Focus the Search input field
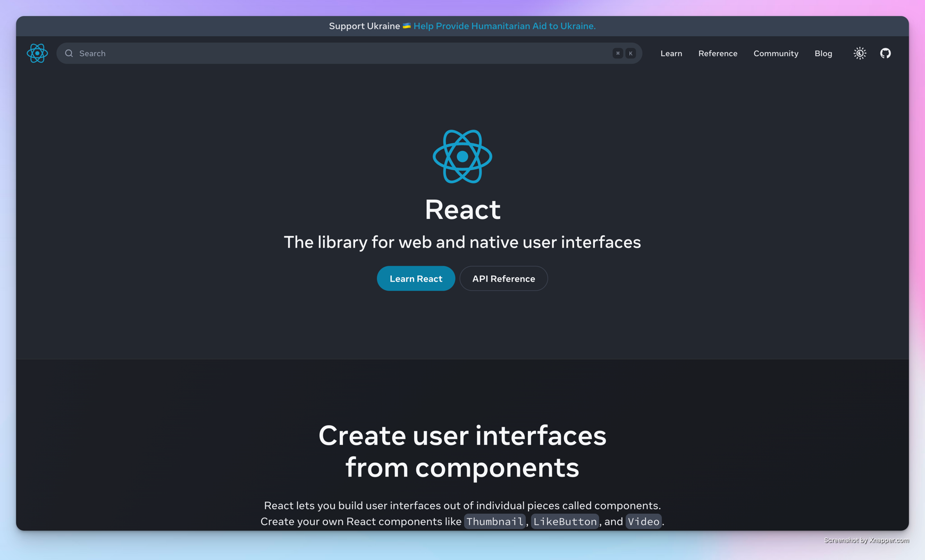The width and height of the screenshot is (925, 560). point(349,53)
